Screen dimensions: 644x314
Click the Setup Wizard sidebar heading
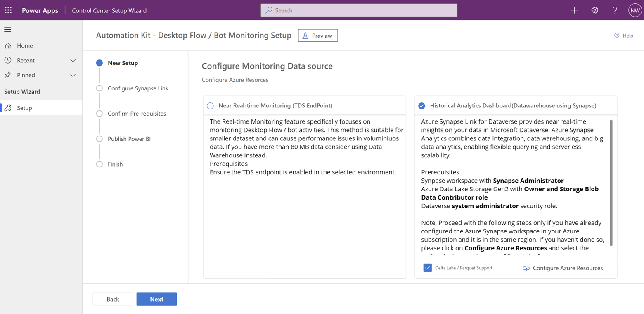22,92
